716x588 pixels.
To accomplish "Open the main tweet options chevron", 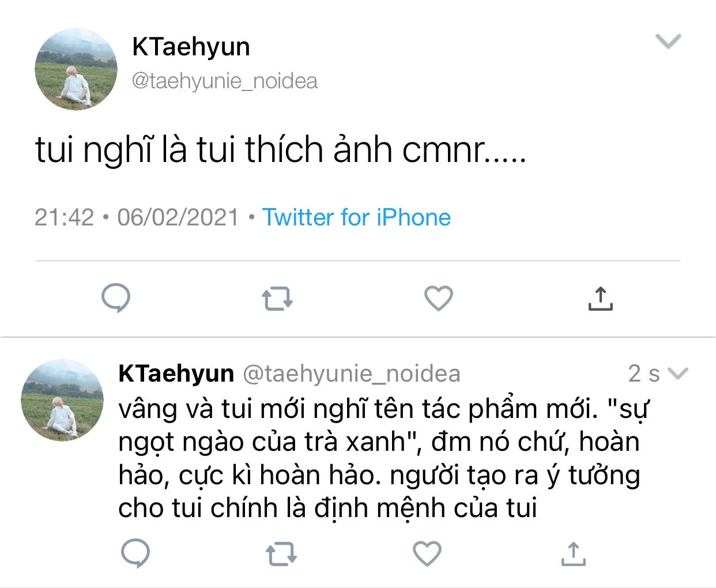I will [x=669, y=41].
